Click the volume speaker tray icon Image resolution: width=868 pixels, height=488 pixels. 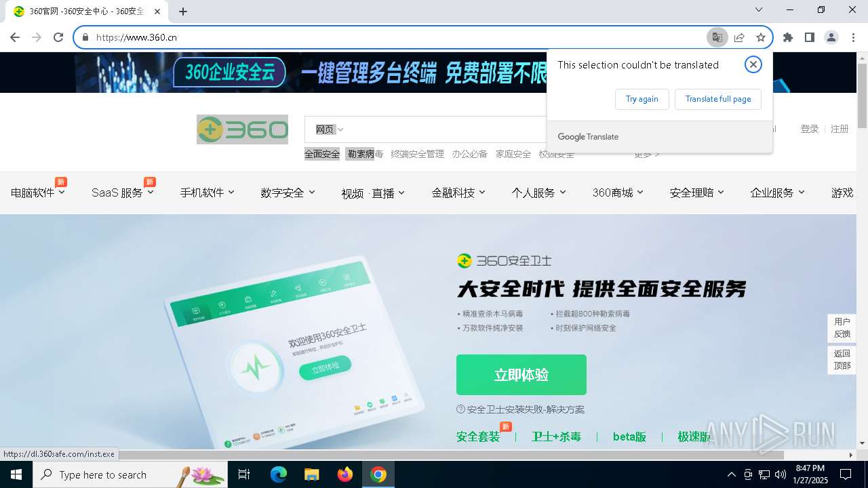780,474
